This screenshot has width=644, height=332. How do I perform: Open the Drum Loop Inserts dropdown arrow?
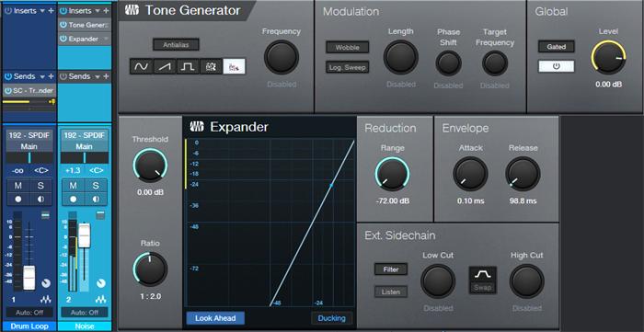coord(42,11)
